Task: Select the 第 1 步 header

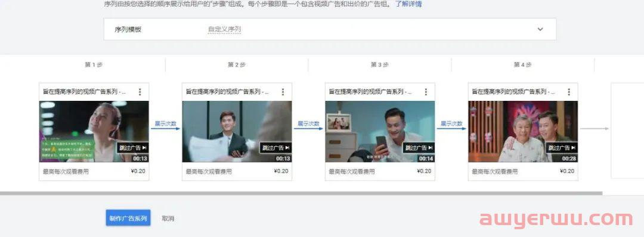Action: [x=94, y=64]
